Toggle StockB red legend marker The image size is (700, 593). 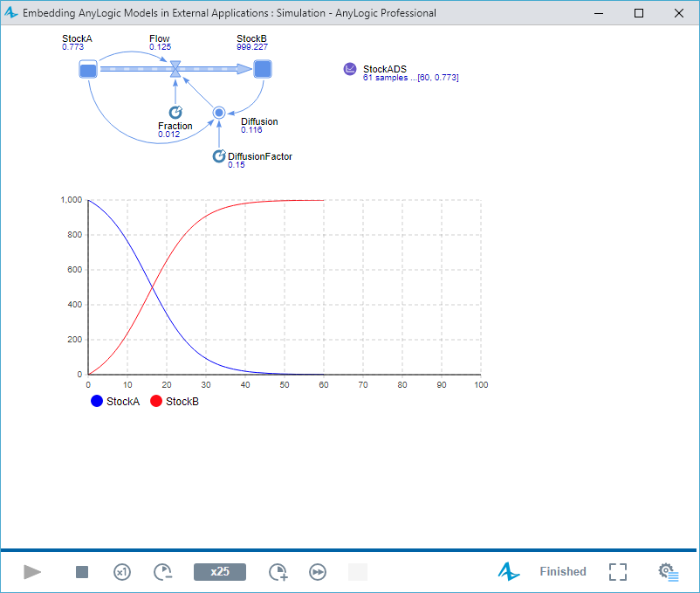[156, 401]
